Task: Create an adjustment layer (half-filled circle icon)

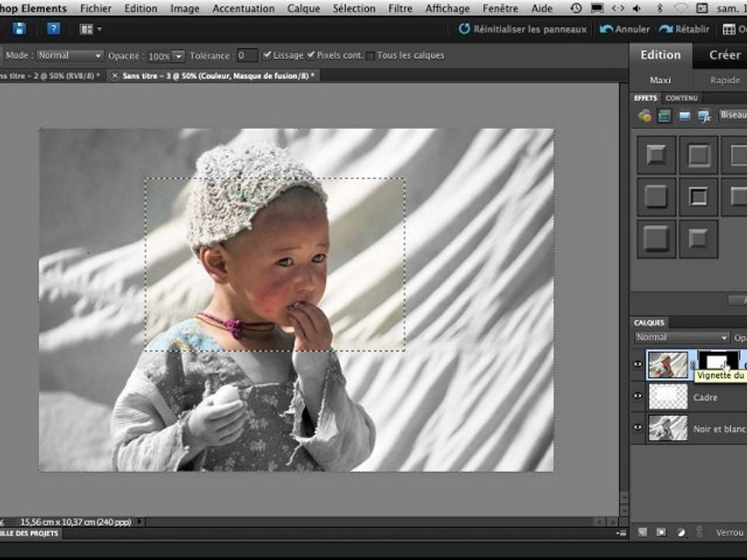Action: (x=681, y=532)
